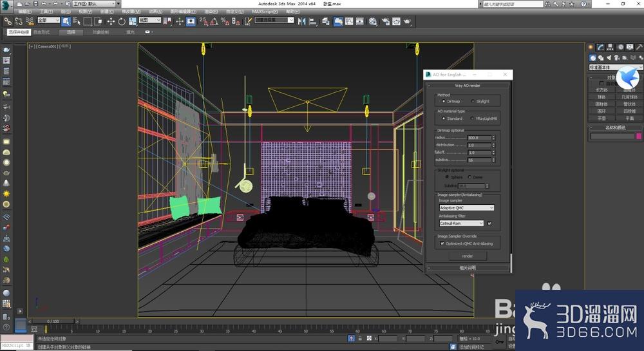
Task: Open the 修改器 menu
Action: tap(131, 12)
